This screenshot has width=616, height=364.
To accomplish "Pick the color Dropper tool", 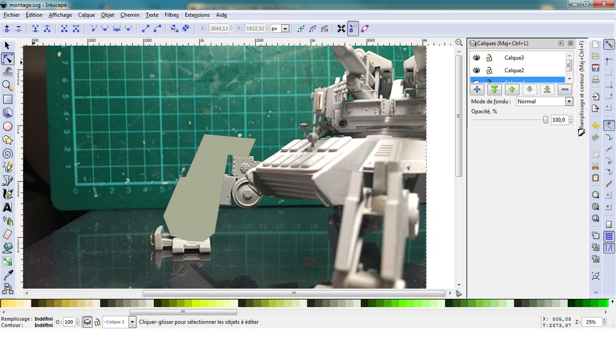I will 8,275.
